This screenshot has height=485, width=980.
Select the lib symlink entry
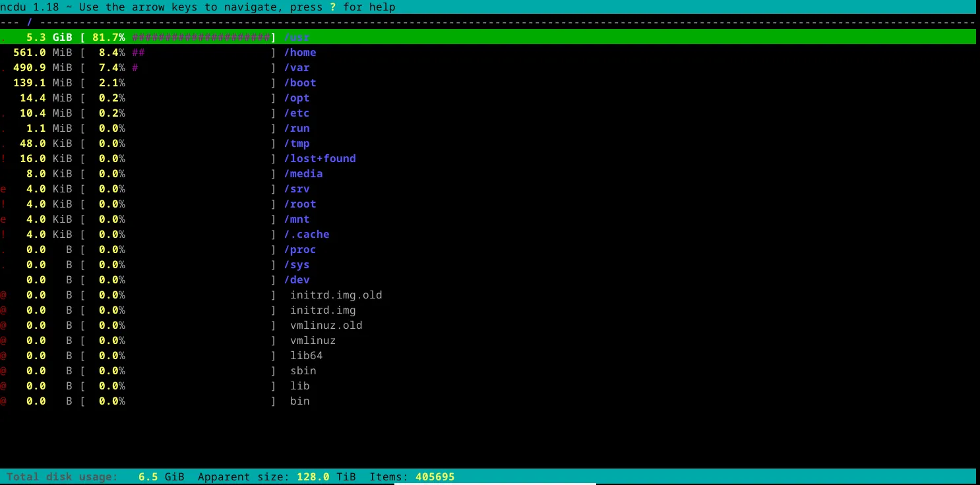pyautogui.click(x=300, y=386)
